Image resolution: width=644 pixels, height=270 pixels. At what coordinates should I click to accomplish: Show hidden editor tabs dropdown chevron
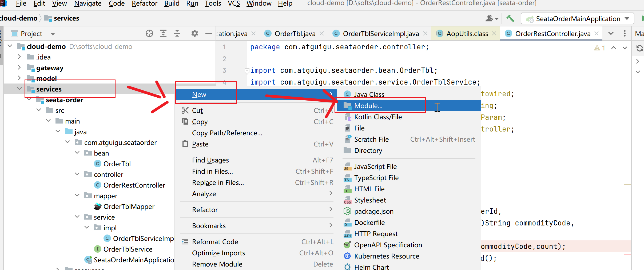[611, 34]
